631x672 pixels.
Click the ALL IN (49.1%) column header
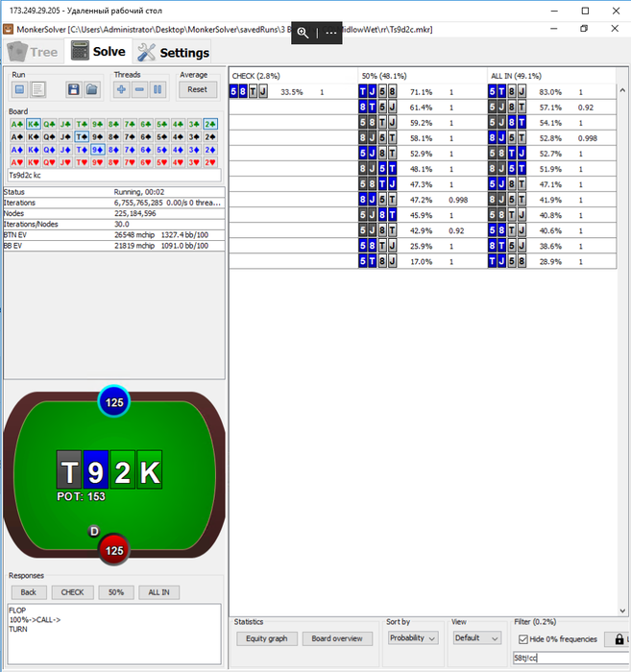point(551,76)
